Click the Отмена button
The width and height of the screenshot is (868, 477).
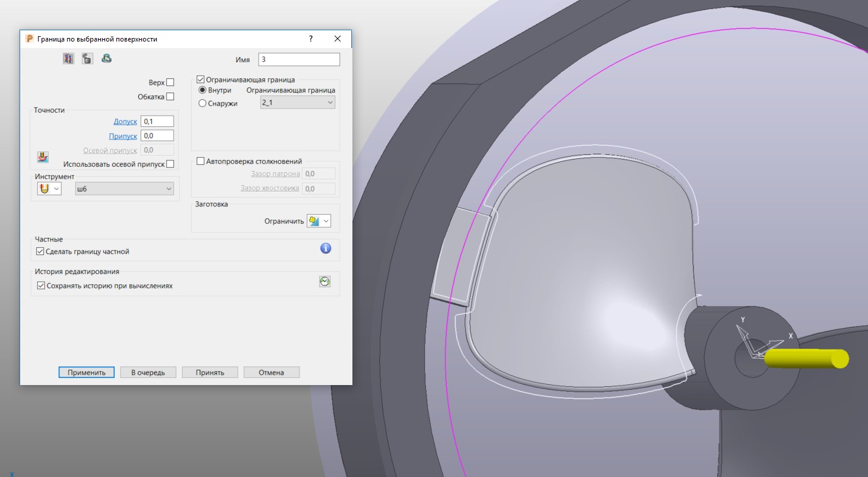[272, 373]
